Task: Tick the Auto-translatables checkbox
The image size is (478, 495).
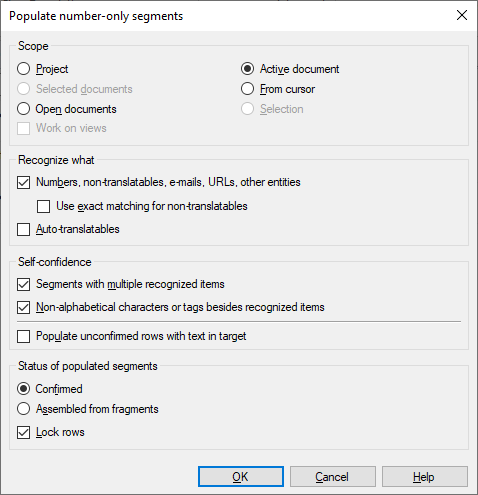Action: tap(23, 229)
